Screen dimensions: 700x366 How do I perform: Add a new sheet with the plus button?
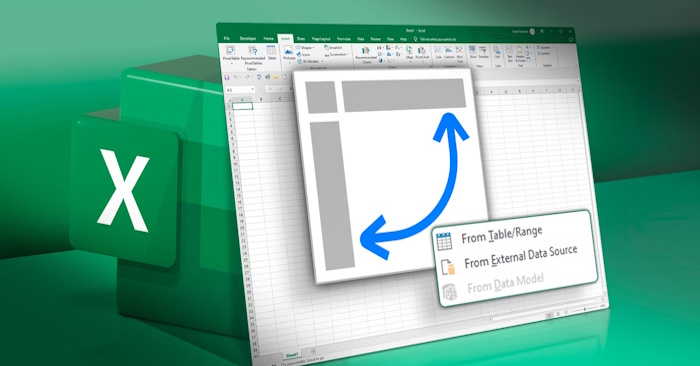[313, 351]
